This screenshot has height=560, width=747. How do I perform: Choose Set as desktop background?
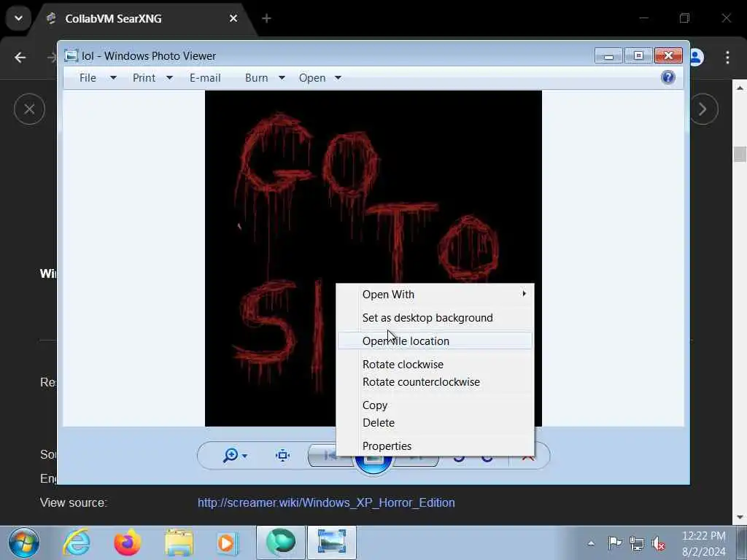[x=435, y=318]
